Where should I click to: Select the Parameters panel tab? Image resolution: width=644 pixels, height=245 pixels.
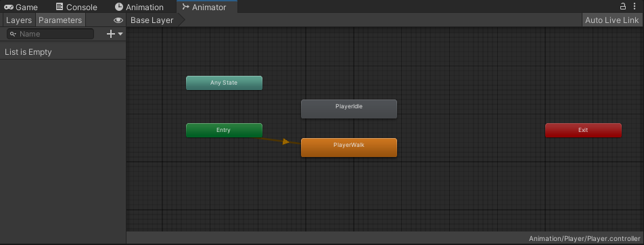click(x=60, y=20)
